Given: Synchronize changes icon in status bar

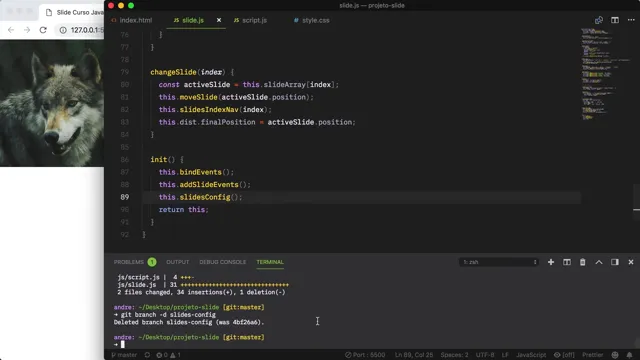Looking at the screenshot, I should 147,355.
